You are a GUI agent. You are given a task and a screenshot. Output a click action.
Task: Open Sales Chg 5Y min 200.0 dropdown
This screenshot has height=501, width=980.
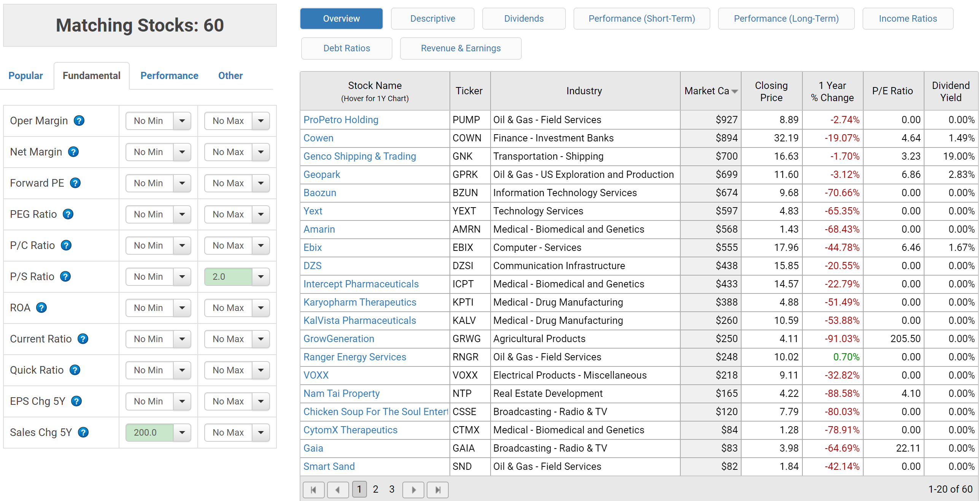pyautogui.click(x=182, y=433)
